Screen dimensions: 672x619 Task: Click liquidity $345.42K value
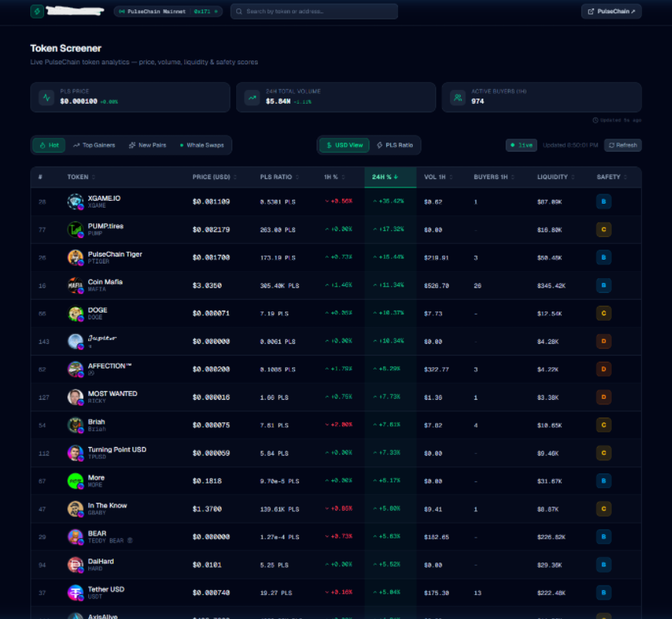pos(551,286)
